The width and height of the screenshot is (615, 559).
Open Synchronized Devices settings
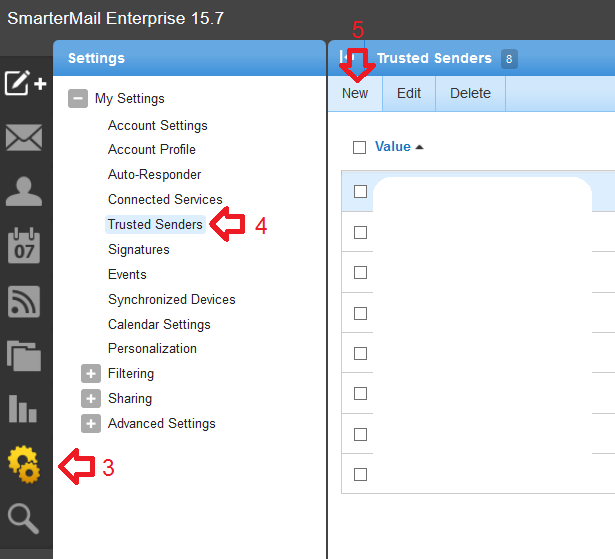pyautogui.click(x=172, y=300)
